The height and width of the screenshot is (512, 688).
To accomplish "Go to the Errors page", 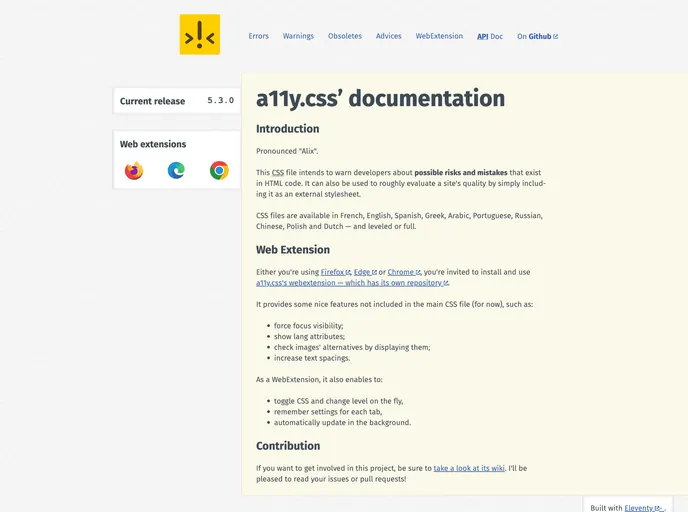I will pyautogui.click(x=258, y=36).
